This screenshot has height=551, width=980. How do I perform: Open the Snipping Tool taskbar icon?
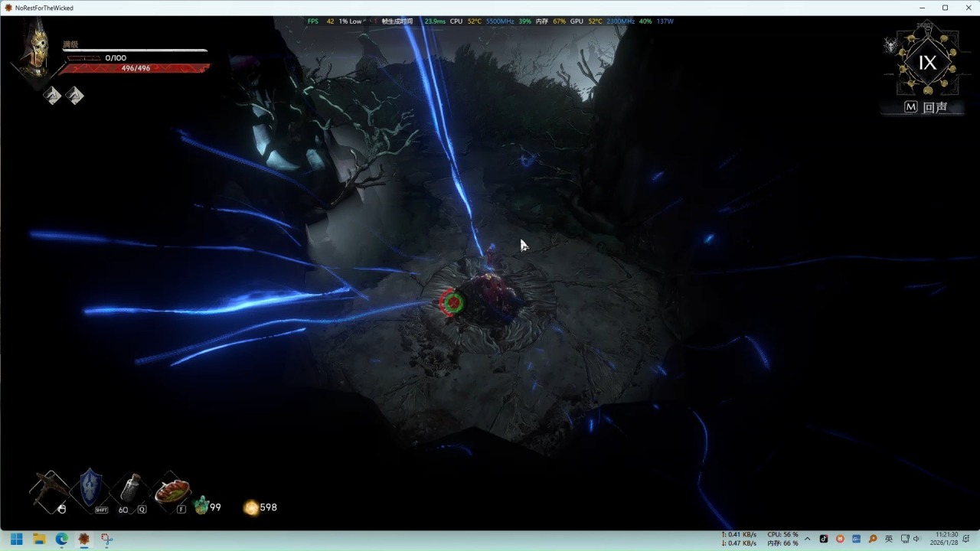point(106,540)
